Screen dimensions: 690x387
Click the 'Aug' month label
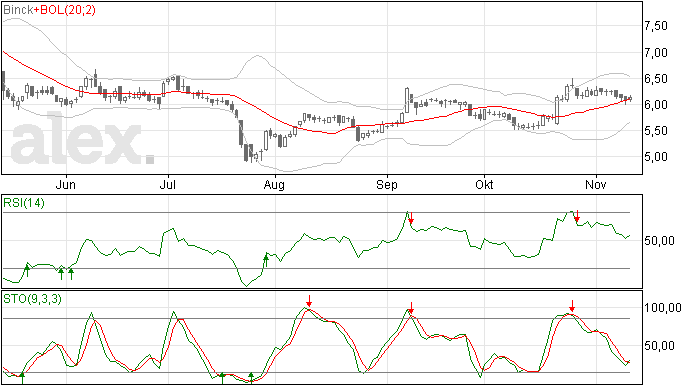pyautogui.click(x=274, y=185)
